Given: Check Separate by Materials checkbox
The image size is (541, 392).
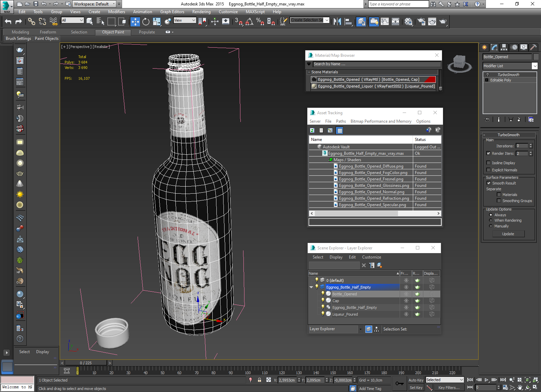Looking at the screenshot, I should tap(499, 195).
